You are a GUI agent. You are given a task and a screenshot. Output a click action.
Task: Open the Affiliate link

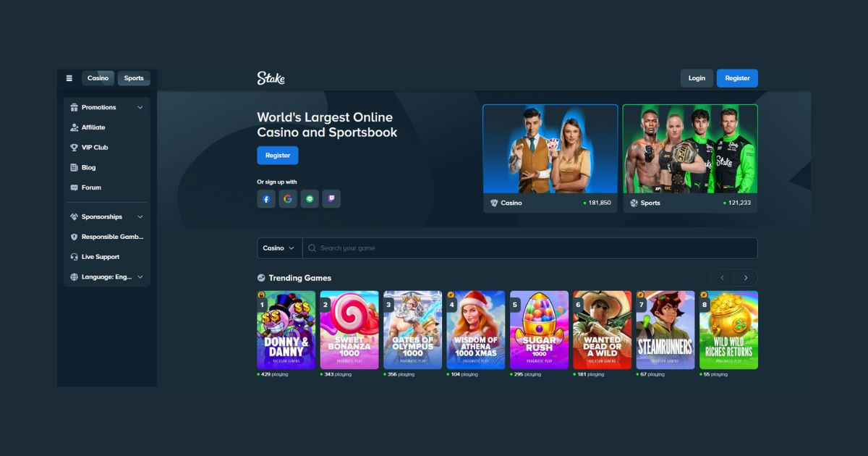click(x=93, y=127)
